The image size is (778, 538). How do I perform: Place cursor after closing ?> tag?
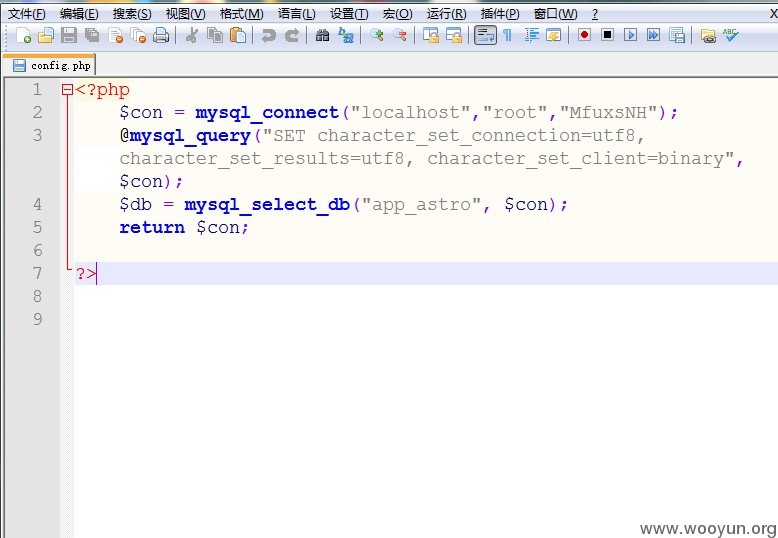point(97,273)
